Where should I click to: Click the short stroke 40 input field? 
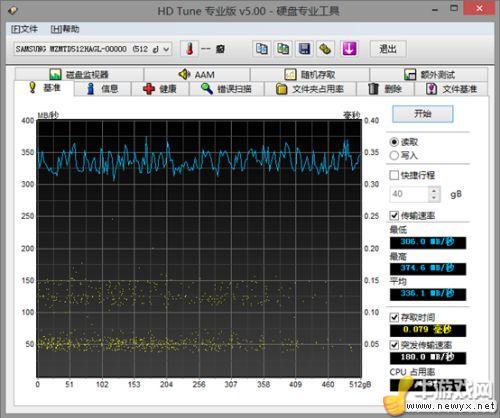coord(409,194)
